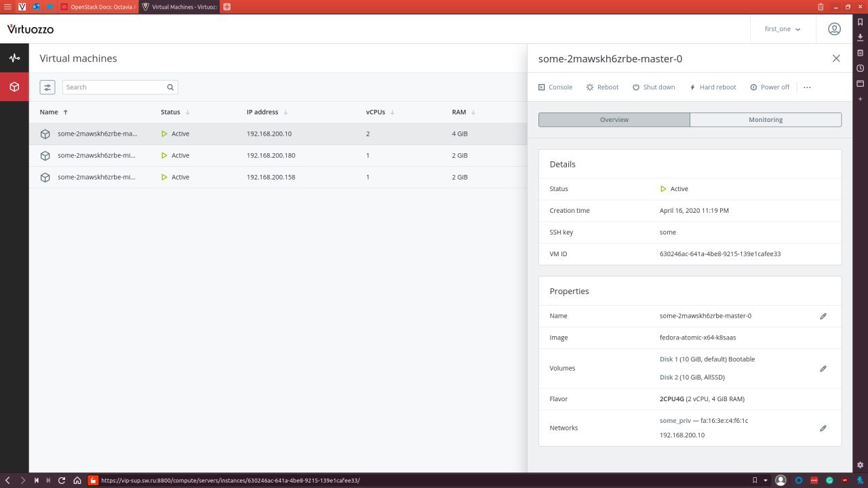The image size is (868, 488).
Task: Click Shut down for this VM
Action: (654, 87)
